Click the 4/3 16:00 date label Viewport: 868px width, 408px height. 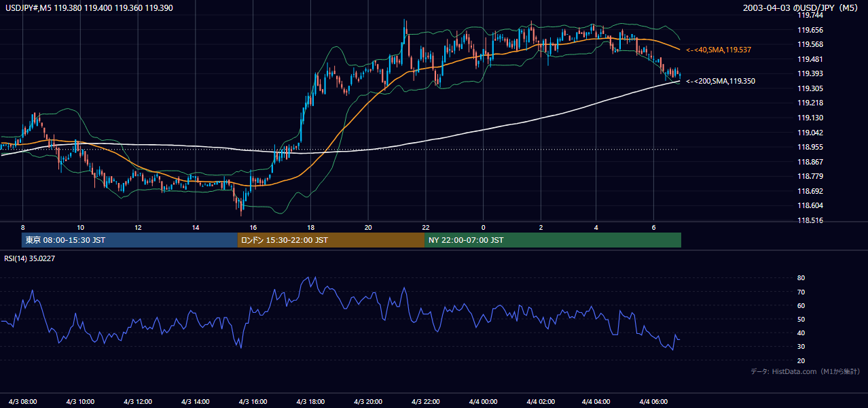click(x=253, y=401)
